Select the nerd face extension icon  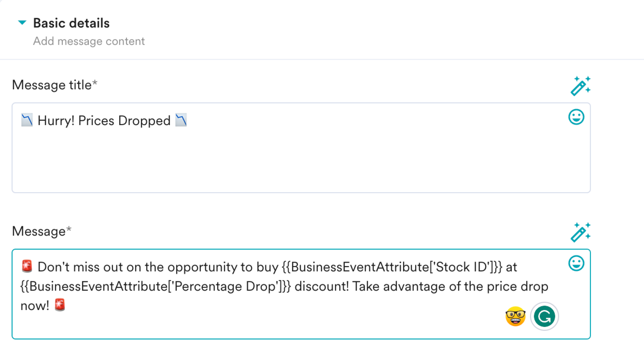[x=515, y=316]
